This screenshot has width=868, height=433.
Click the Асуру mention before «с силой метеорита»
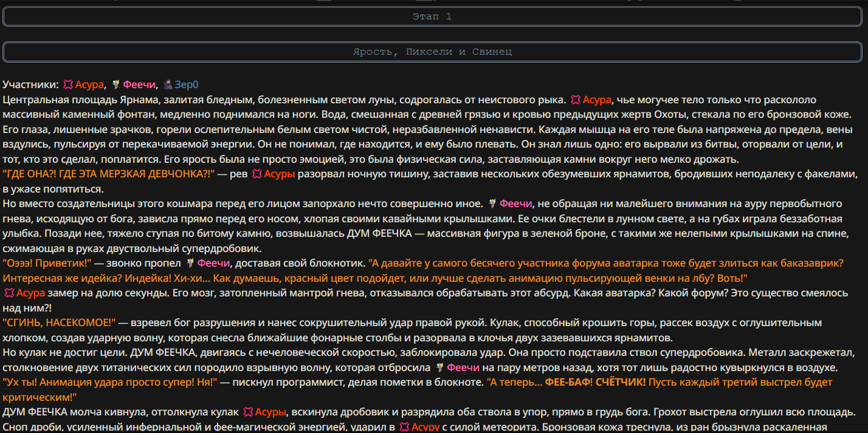425,427
